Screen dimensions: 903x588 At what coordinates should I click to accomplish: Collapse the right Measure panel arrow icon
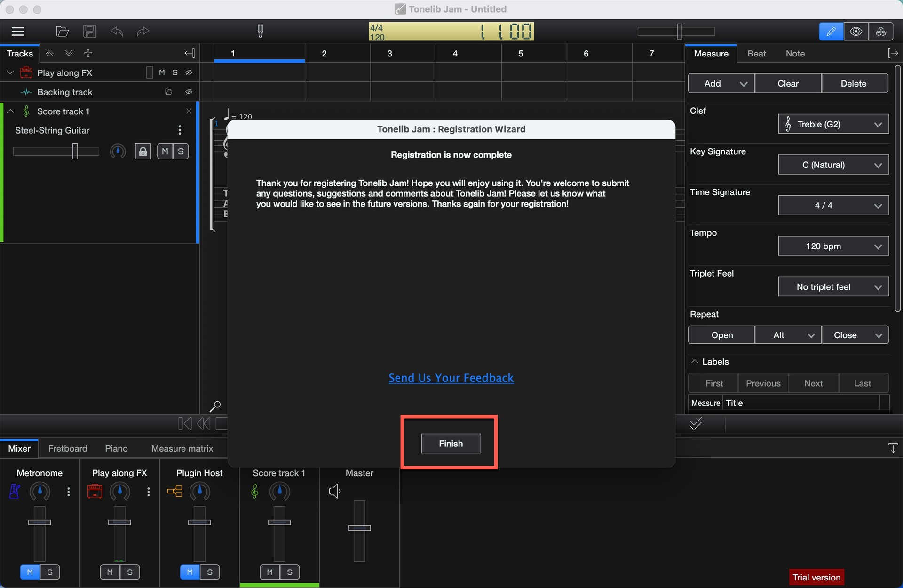tap(893, 53)
